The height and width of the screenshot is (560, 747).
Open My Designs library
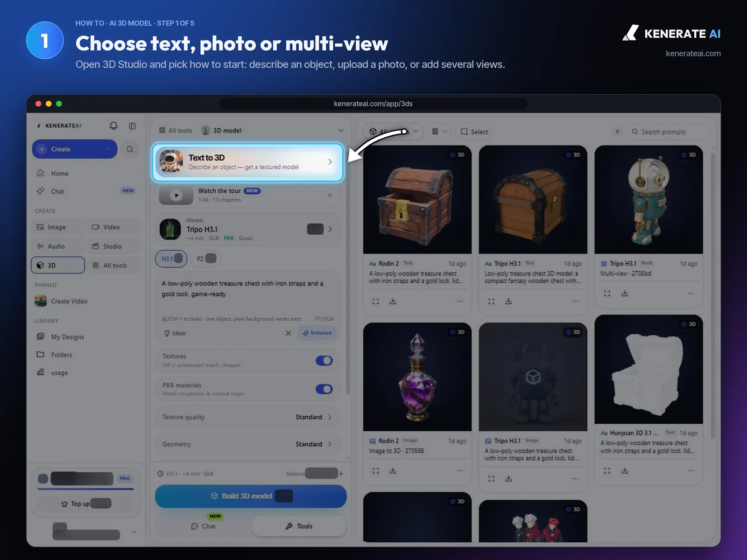67,337
